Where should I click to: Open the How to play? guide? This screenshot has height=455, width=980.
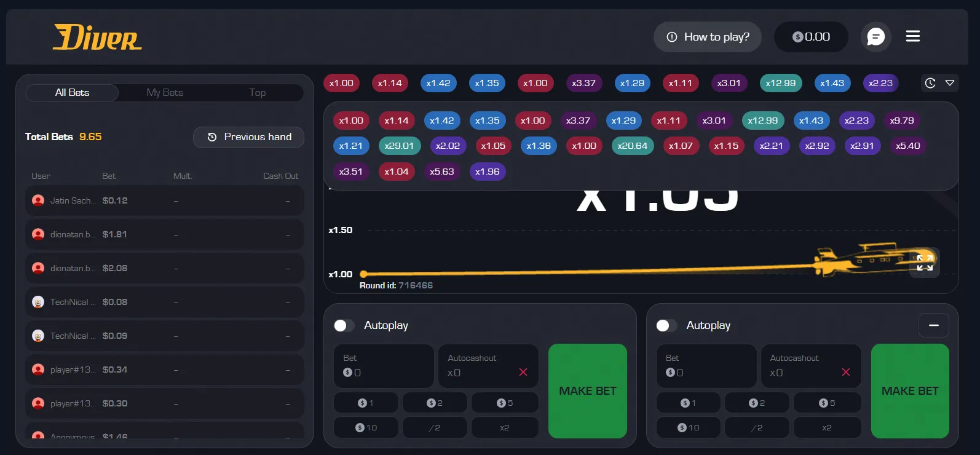click(x=708, y=37)
